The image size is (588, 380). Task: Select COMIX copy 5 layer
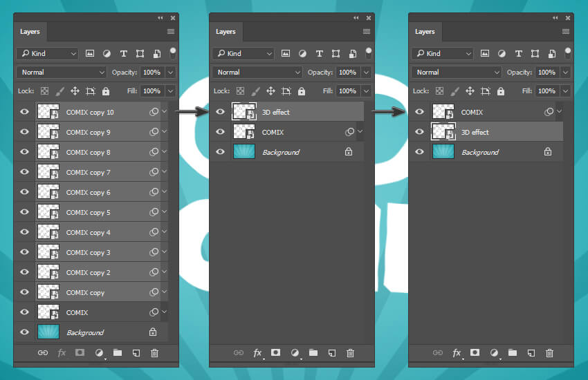[98, 212]
